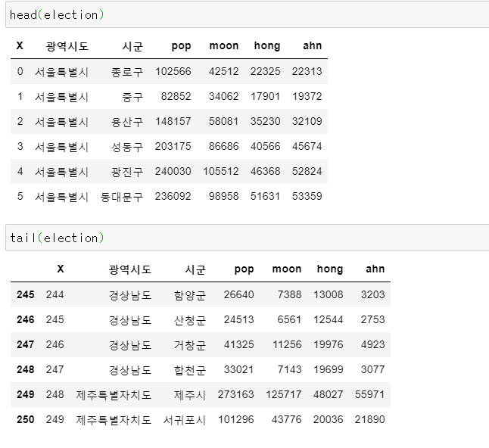This screenshot has width=489, height=448.
Task: Select hong value 35230
Action: (x=265, y=121)
